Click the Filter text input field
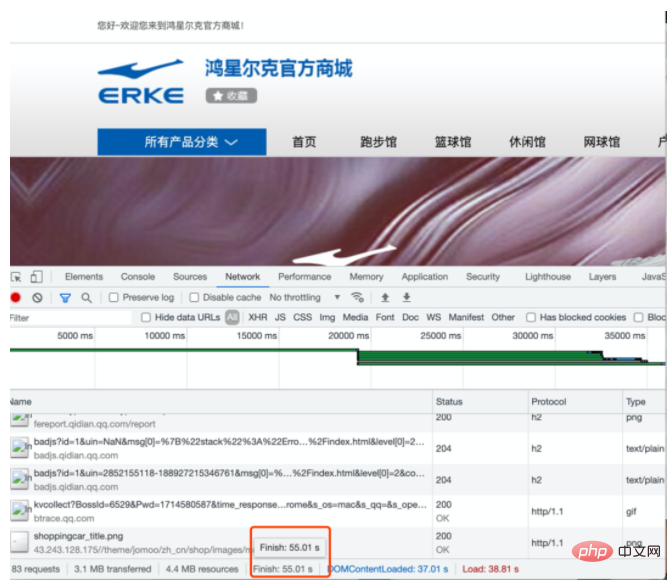The height and width of the screenshot is (584, 671). tap(71, 318)
